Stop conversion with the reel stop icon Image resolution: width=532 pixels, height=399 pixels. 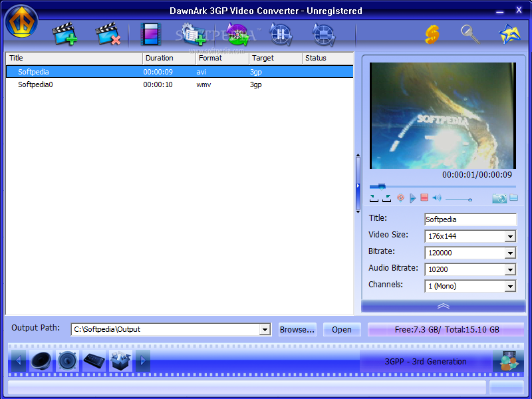click(x=323, y=35)
